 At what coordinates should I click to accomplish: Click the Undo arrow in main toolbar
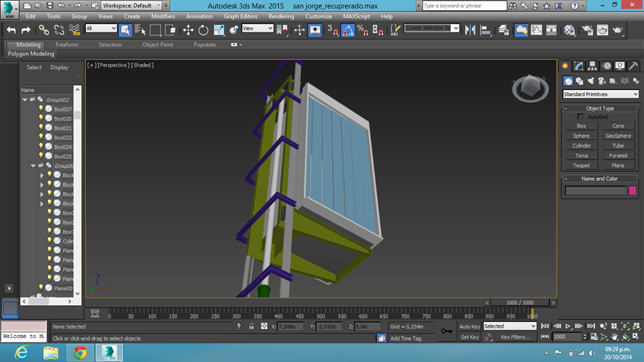(x=11, y=30)
